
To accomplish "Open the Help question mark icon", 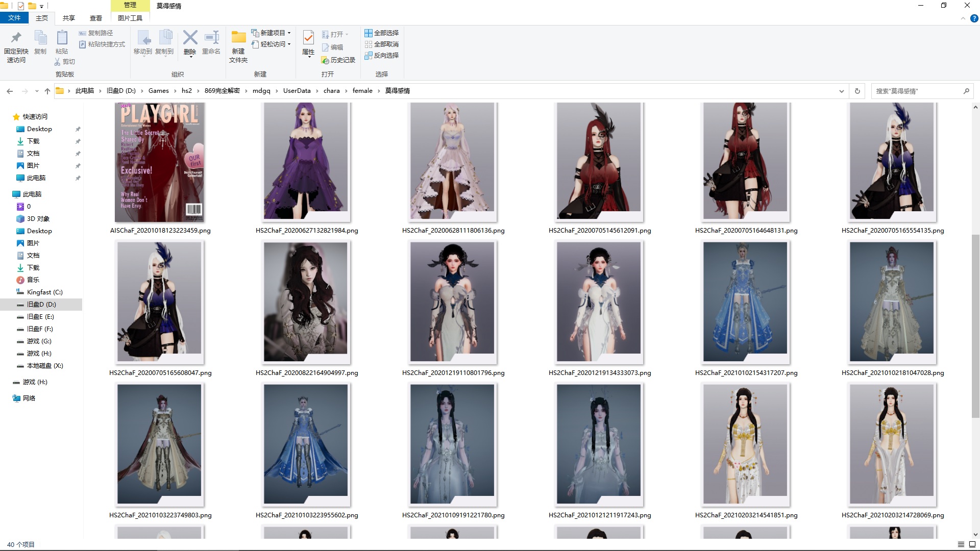I will pos(974,18).
